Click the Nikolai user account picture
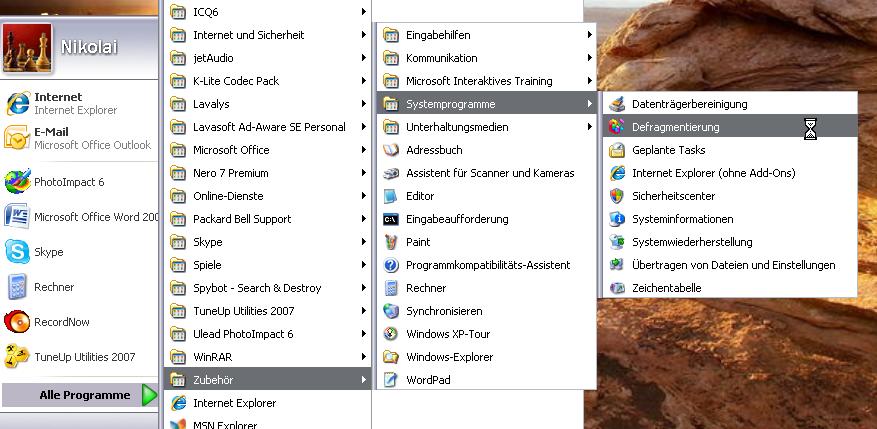 click(28, 48)
